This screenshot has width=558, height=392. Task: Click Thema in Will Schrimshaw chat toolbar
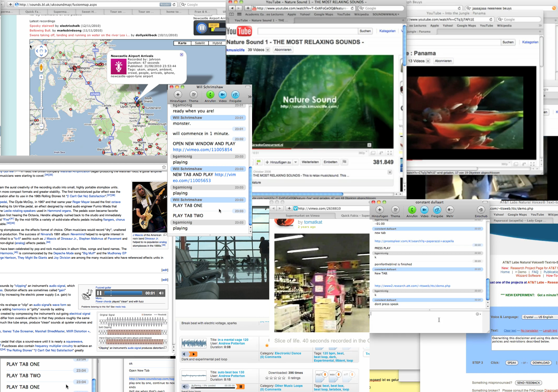pyautogui.click(x=194, y=97)
